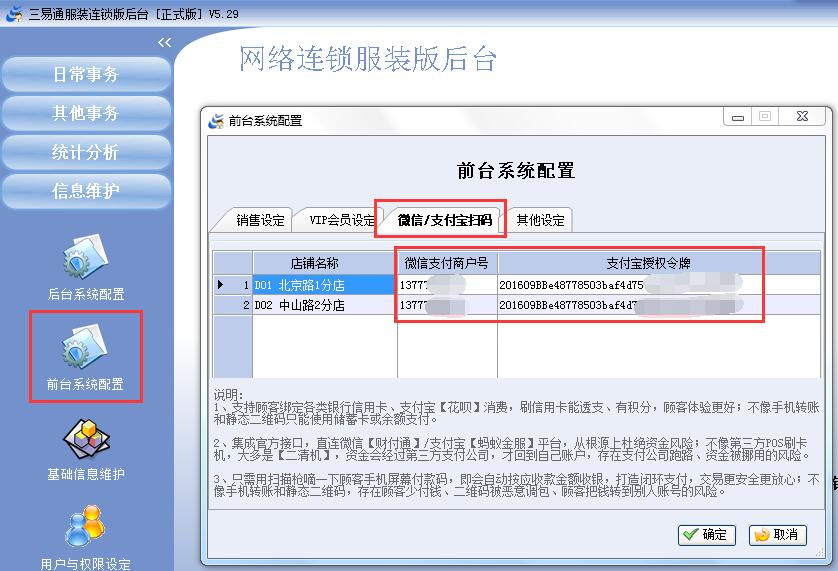Close the 前台系统配置 dialog
This screenshot has height=571, width=838.
click(802, 117)
